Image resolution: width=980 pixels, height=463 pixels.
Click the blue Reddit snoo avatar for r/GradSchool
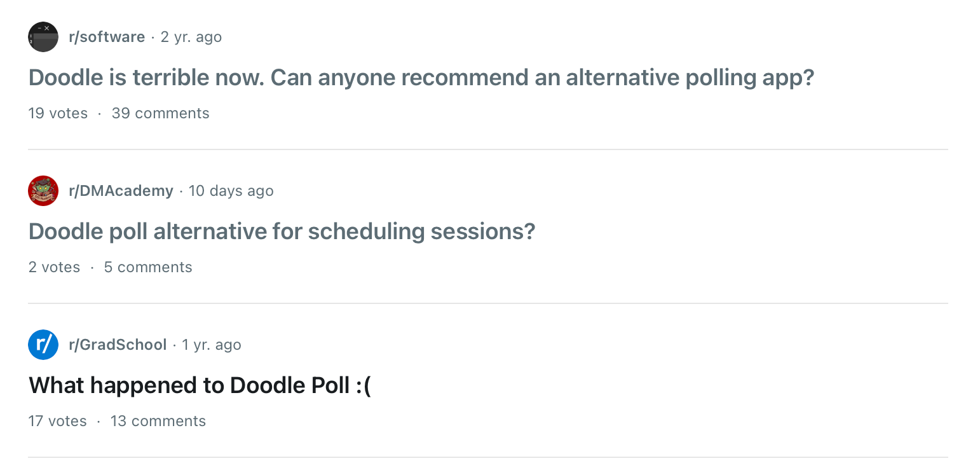point(43,344)
